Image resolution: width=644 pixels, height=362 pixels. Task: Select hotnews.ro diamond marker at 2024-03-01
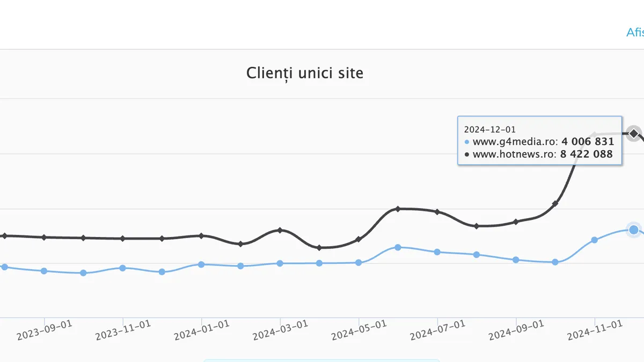(280, 230)
